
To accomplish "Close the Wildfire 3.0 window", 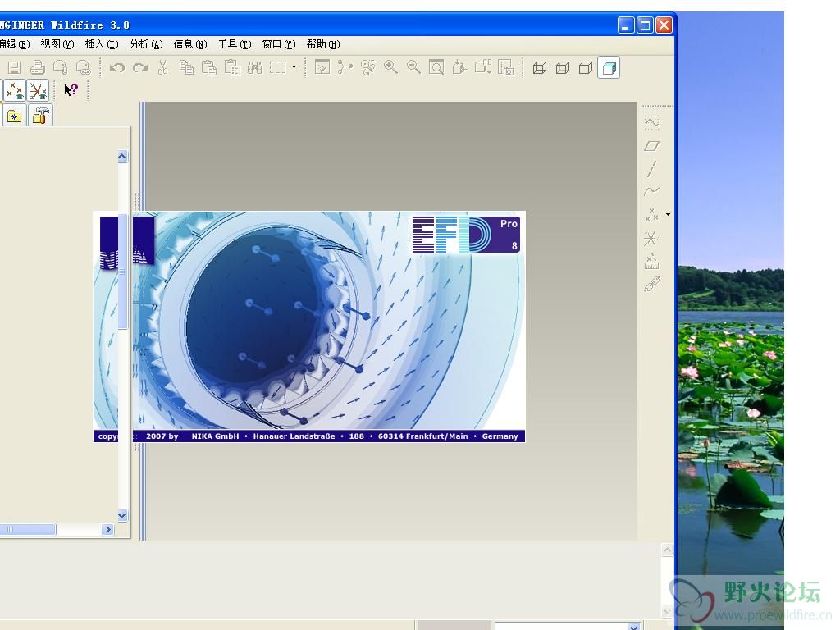I will (x=664, y=25).
